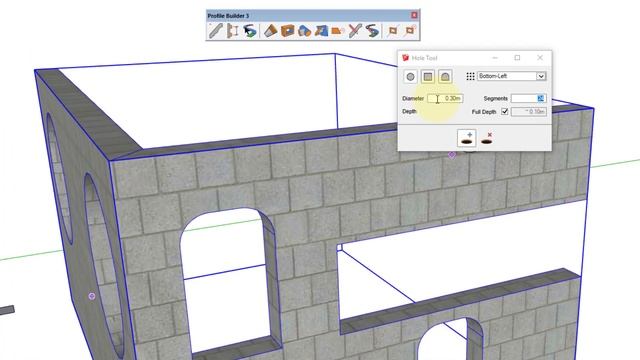Close the Profile Builder 3 toolbar
Image resolution: width=640 pixels, height=360 pixels.
(414, 15)
